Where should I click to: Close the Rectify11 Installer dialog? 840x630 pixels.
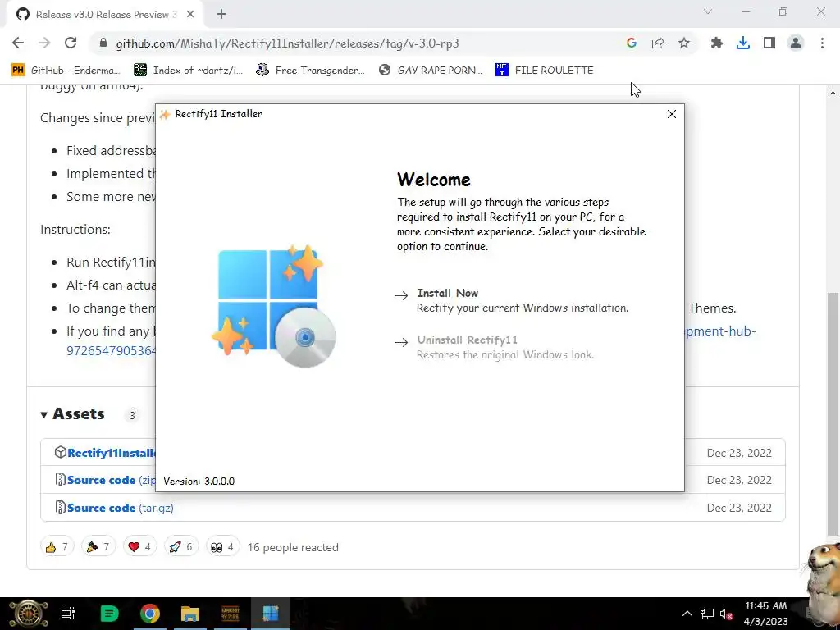click(671, 114)
